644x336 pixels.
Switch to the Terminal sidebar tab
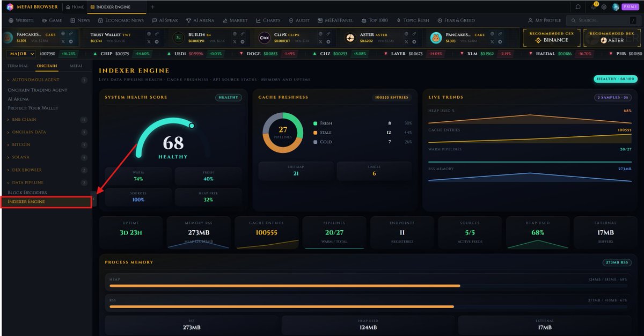pos(18,66)
